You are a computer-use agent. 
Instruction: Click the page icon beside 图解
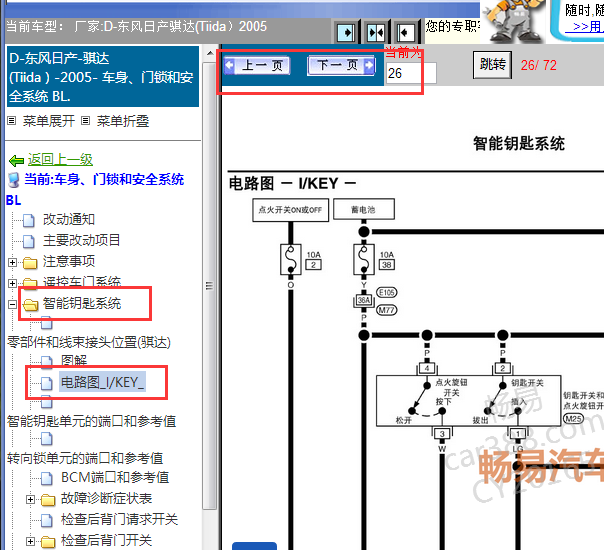[x=47, y=361]
